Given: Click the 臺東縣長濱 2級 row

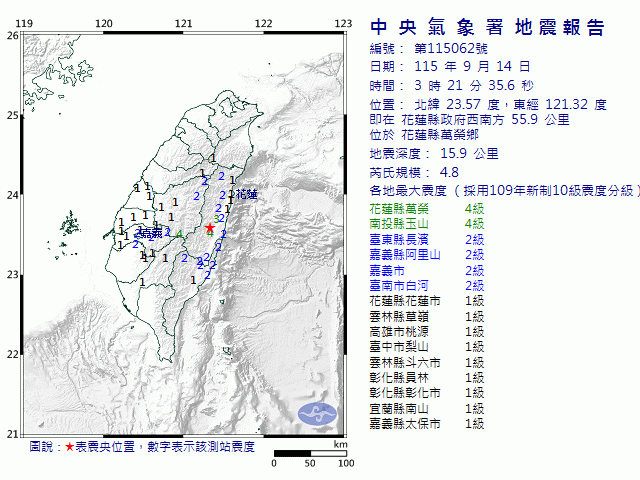Looking at the screenshot, I should 427,240.
